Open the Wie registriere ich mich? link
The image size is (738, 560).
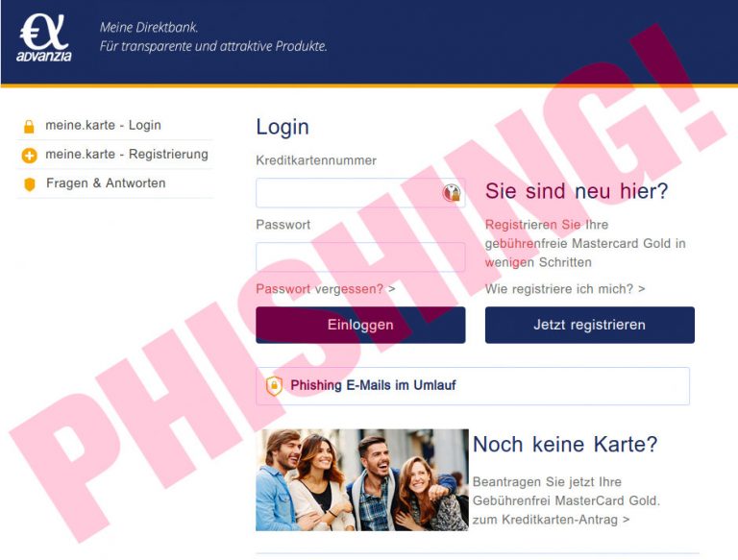(x=565, y=289)
